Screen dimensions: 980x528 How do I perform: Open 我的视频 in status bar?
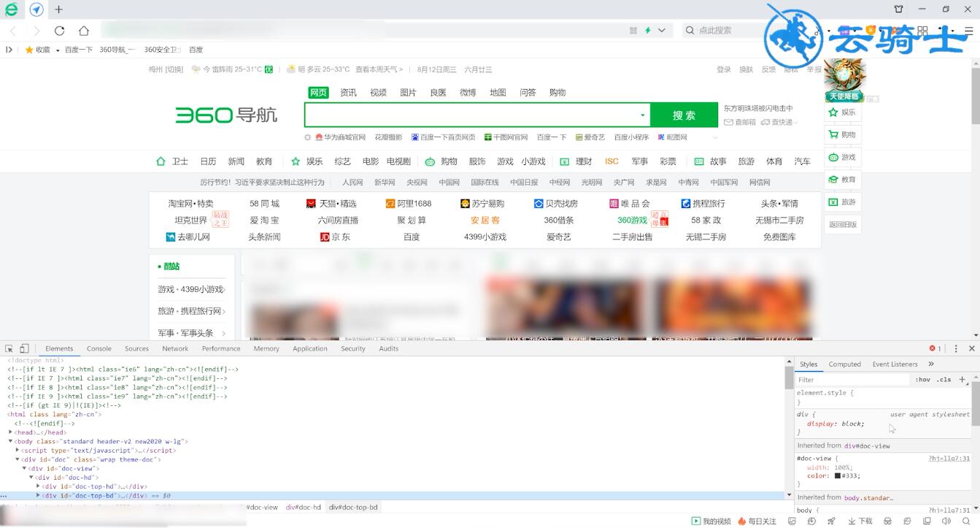click(x=711, y=521)
